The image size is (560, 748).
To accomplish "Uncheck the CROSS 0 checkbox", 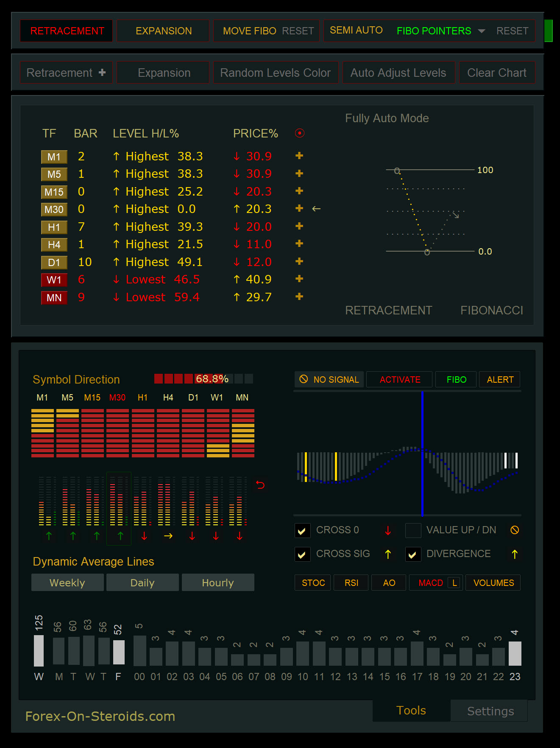I will tap(302, 530).
